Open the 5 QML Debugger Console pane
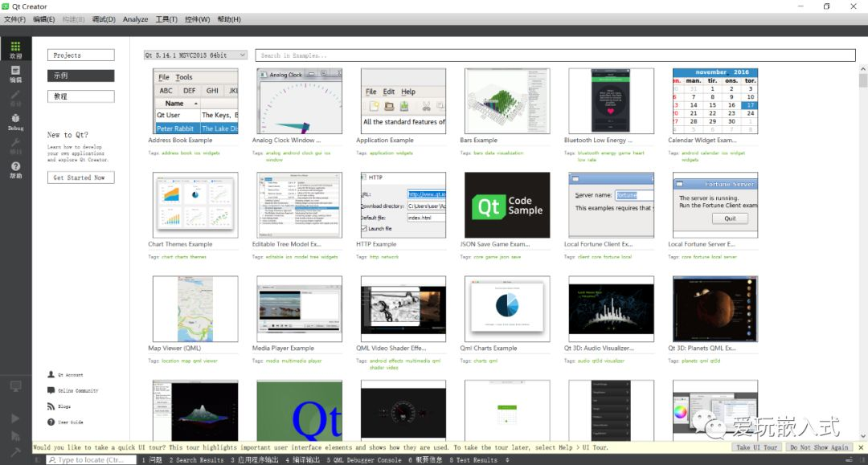This screenshot has height=465, width=868. pyautogui.click(x=364, y=459)
